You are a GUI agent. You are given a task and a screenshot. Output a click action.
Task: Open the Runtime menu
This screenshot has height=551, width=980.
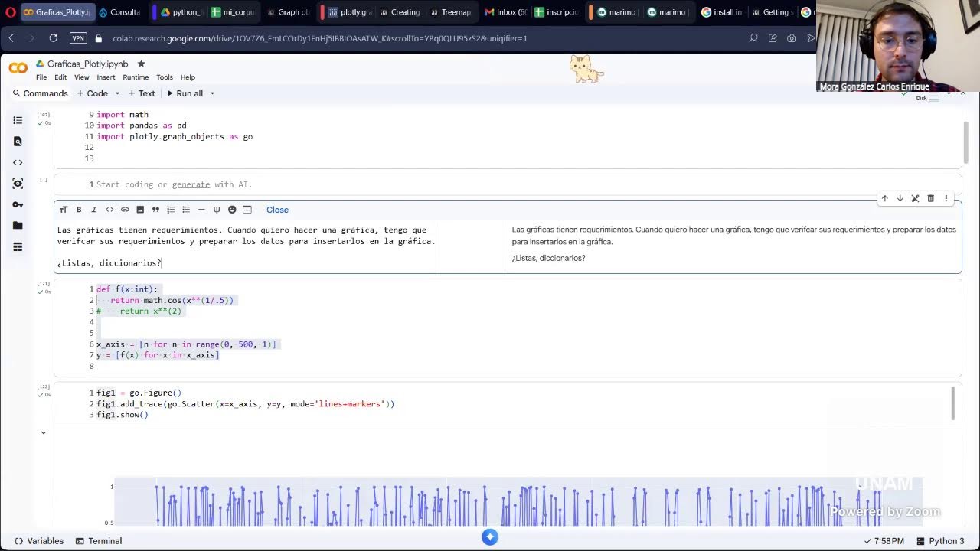[x=136, y=77]
